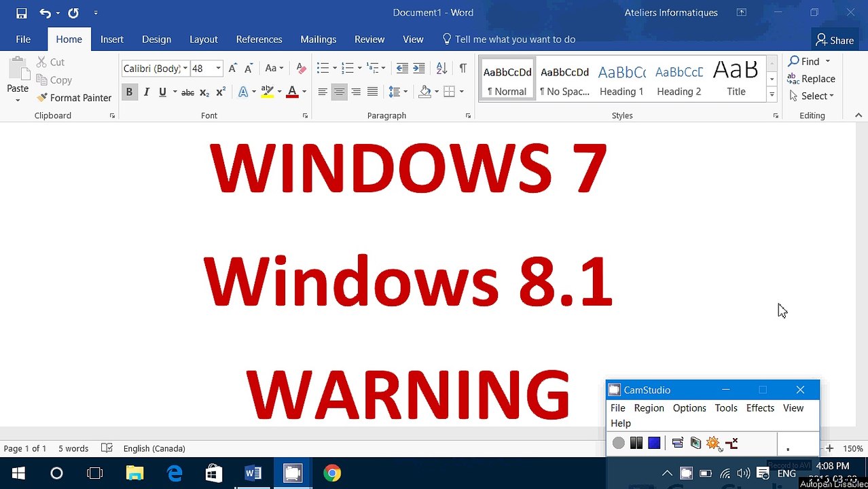The width and height of the screenshot is (868, 489).
Task: Click the CamStudio red Record button
Action: [618, 443]
